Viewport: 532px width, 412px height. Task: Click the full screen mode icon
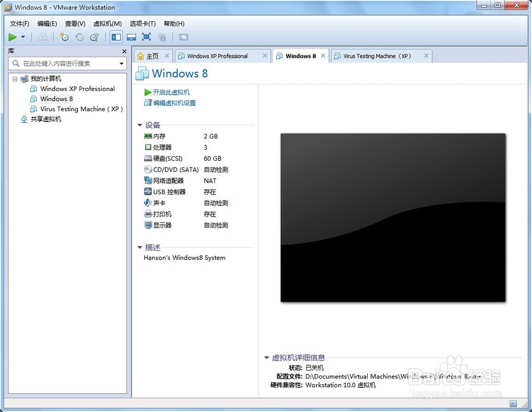(146, 37)
